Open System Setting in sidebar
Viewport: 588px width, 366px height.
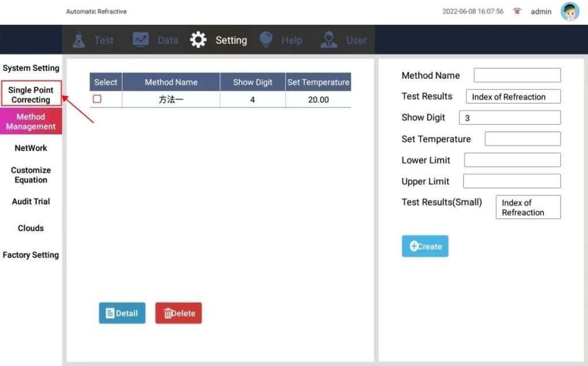pos(31,68)
